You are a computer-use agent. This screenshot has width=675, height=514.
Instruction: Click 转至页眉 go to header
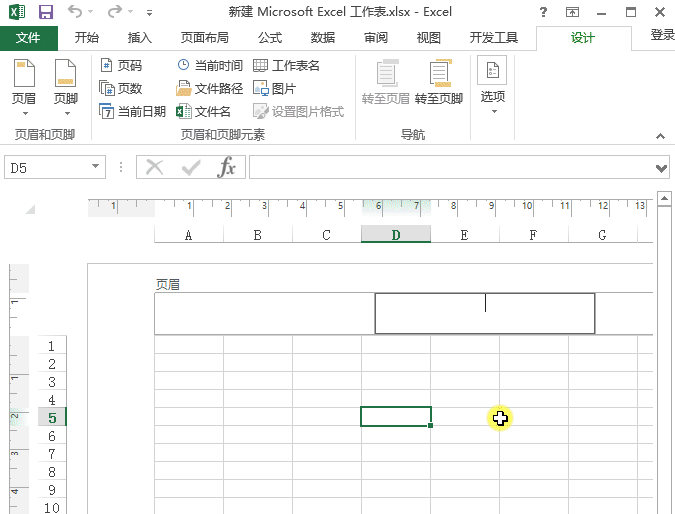(386, 82)
